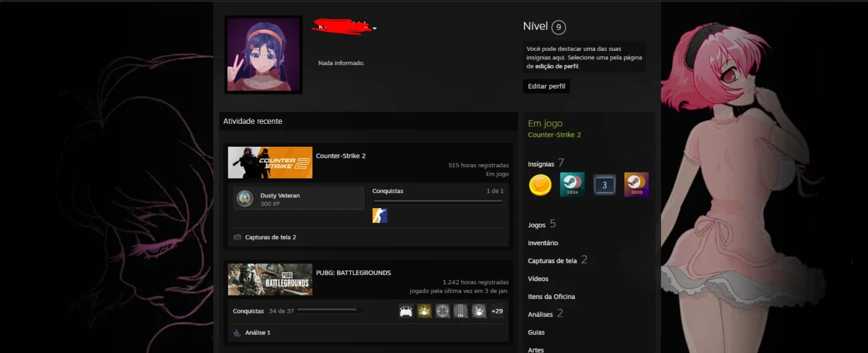Click the Nada informado text
The width and height of the screenshot is (868, 353).
[341, 63]
